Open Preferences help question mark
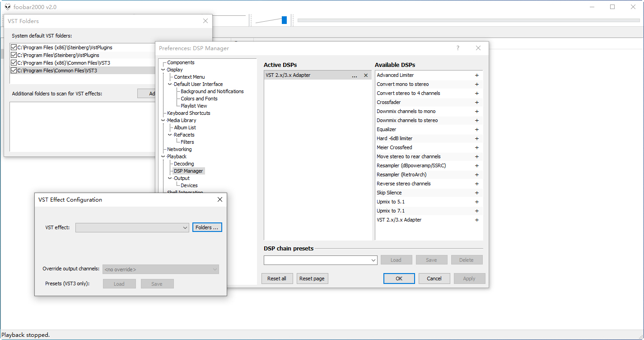 457,48
